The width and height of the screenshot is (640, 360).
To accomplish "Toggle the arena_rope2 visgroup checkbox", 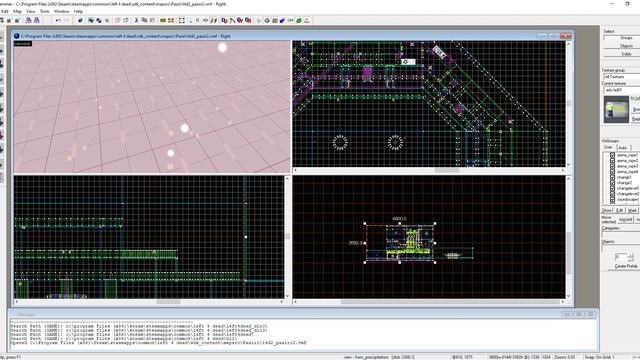I will point(612,161).
